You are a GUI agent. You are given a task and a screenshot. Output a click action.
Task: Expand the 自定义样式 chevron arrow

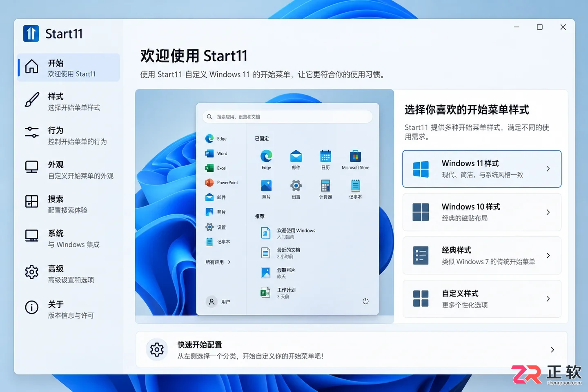pos(548,299)
